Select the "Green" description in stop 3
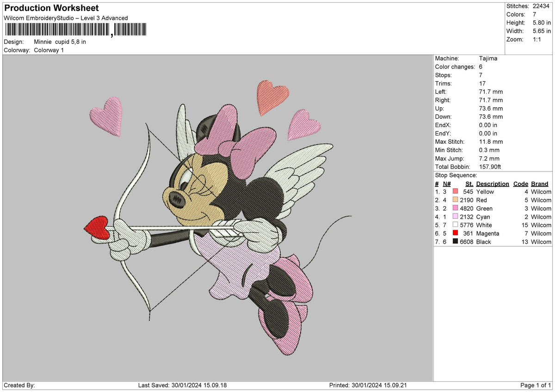The width and height of the screenshot is (555, 392). pos(484,208)
